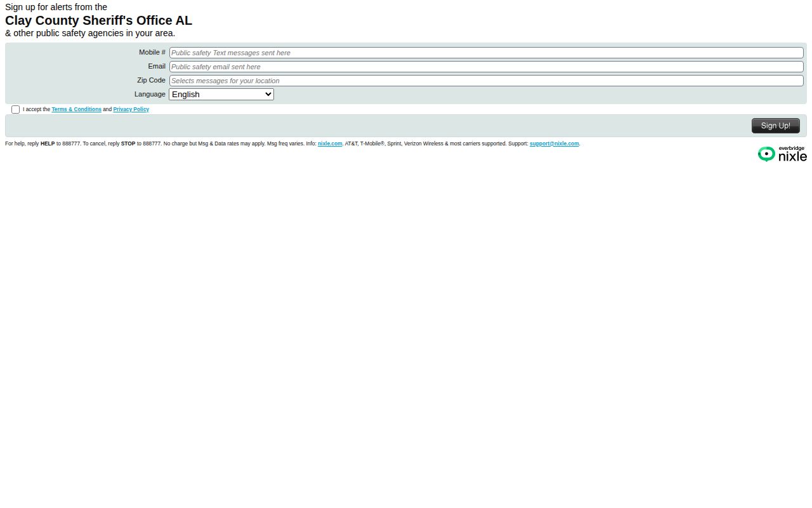
Task: Tick the accept Terms & Conditions checkbox
Action: tap(15, 110)
